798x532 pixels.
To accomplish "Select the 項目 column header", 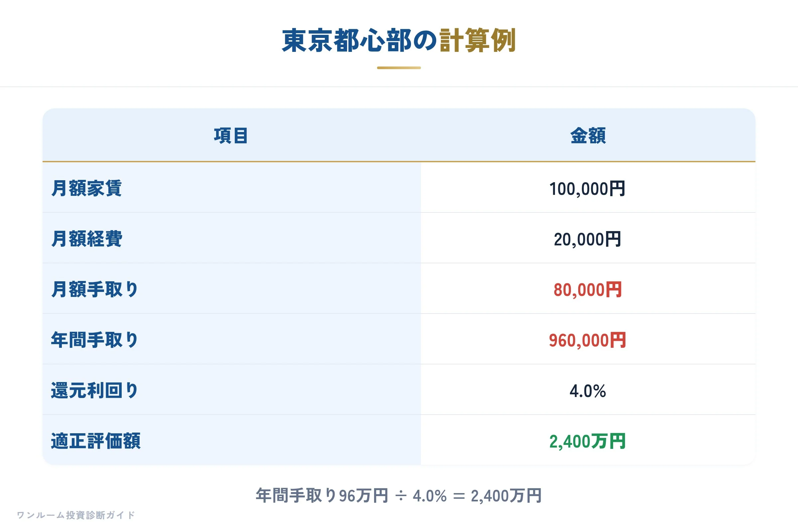I will (231, 136).
